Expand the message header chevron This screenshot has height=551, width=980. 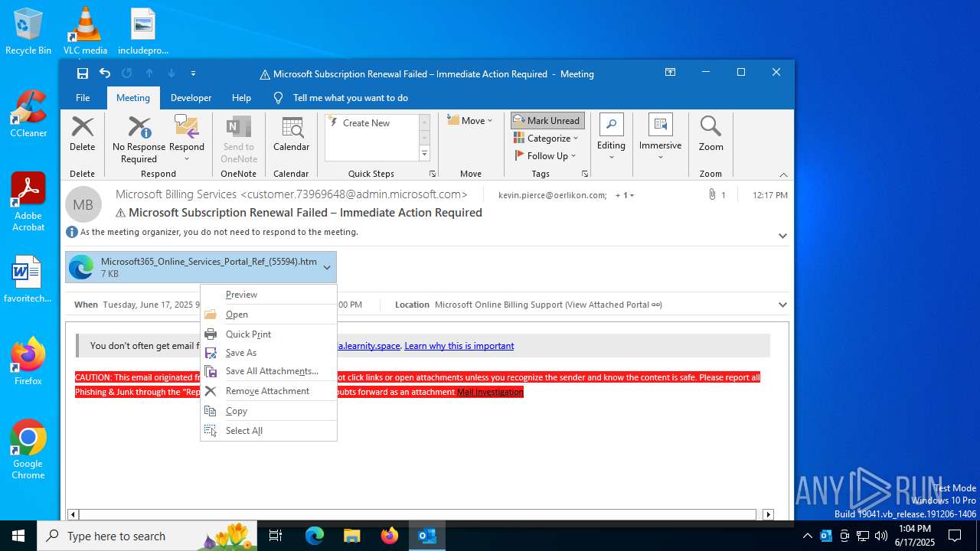(782, 236)
